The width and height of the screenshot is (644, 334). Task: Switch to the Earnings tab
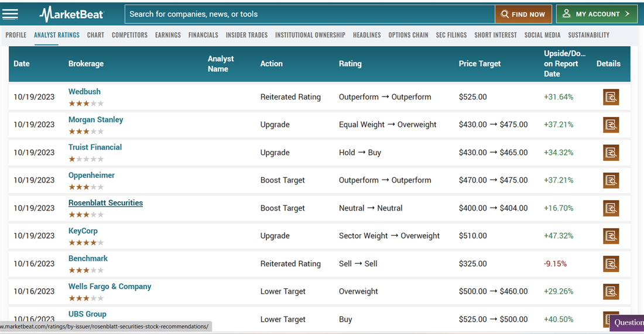[x=167, y=35]
